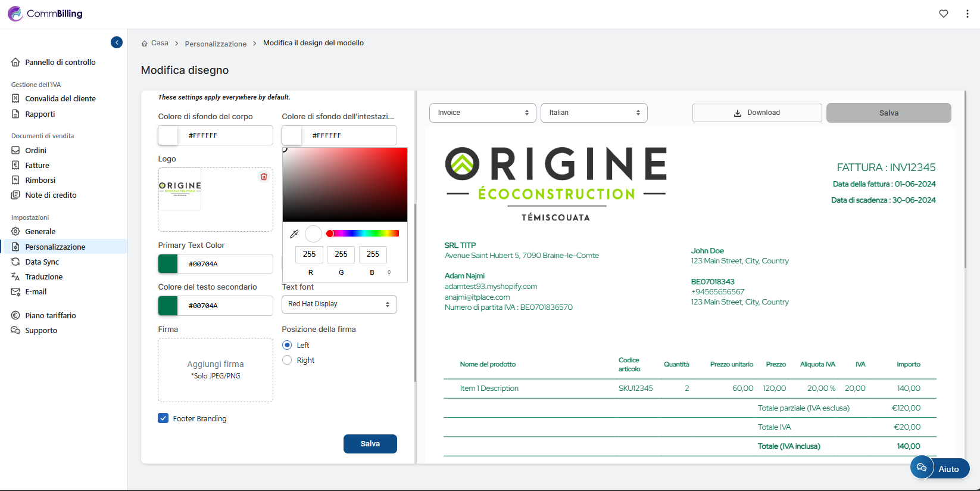Click the blue Salva button

point(370,444)
